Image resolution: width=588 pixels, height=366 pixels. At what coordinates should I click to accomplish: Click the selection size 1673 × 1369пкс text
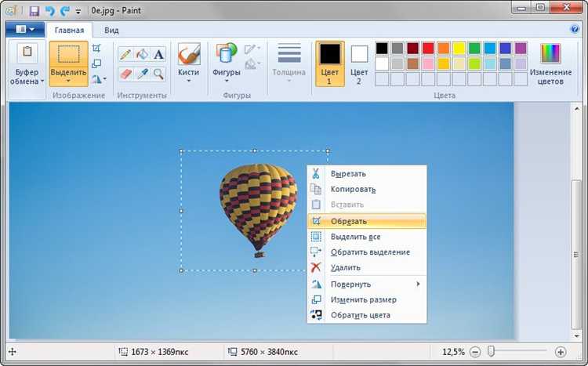(159, 352)
